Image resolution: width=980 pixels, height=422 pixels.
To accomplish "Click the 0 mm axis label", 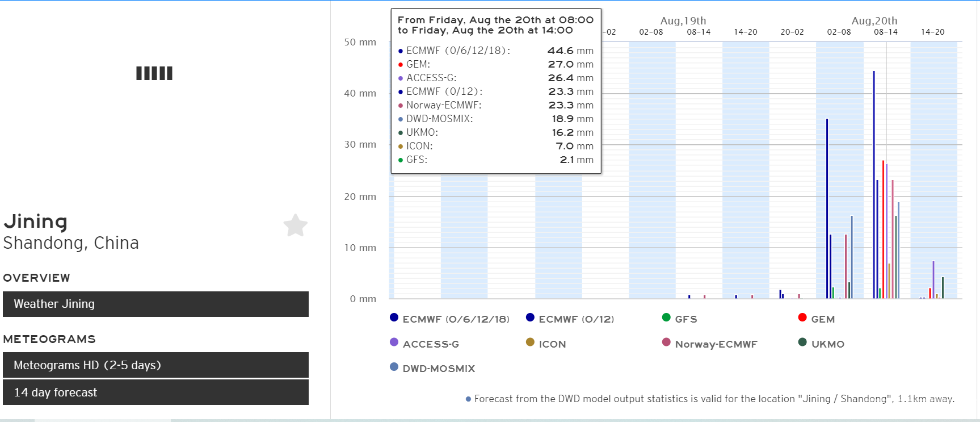I will click(x=363, y=299).
